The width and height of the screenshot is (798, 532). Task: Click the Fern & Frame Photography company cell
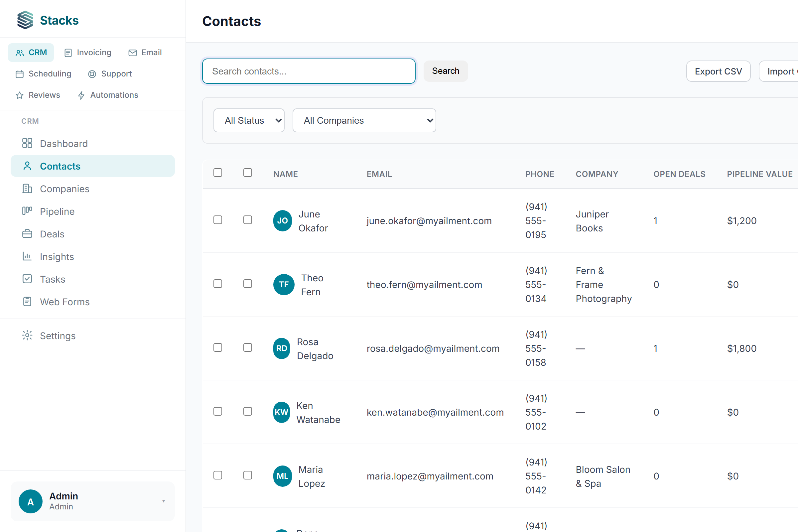coord(604,285)
